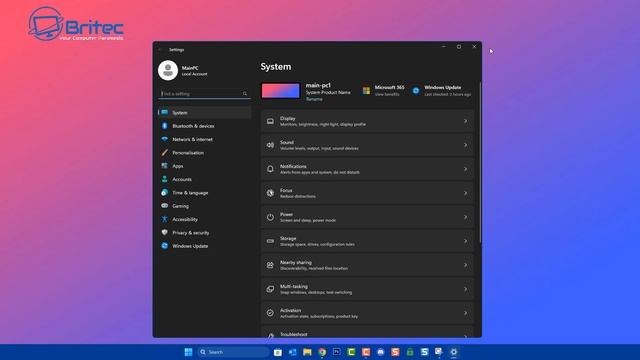Viewport: 640px width, 360px height.
Task: Open Privacy & security category
Action: pos(204,233)
